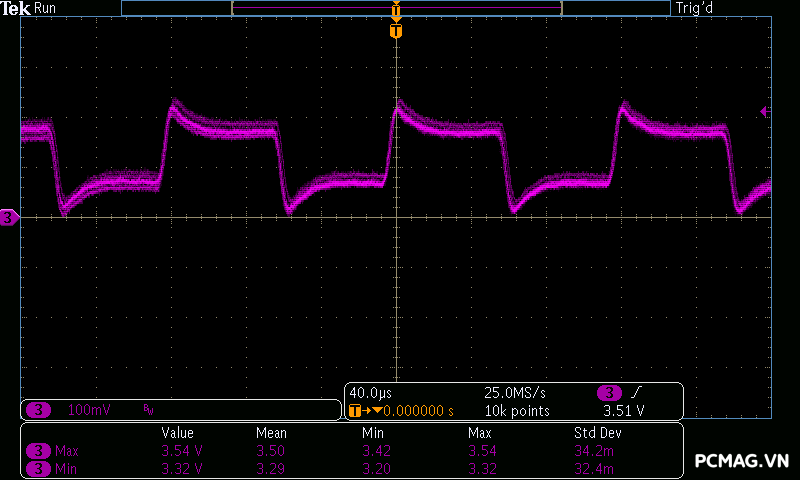This screenshot has width=800, height=480.
Task: Select the Max measurement row label
Action: coord(66,451)
